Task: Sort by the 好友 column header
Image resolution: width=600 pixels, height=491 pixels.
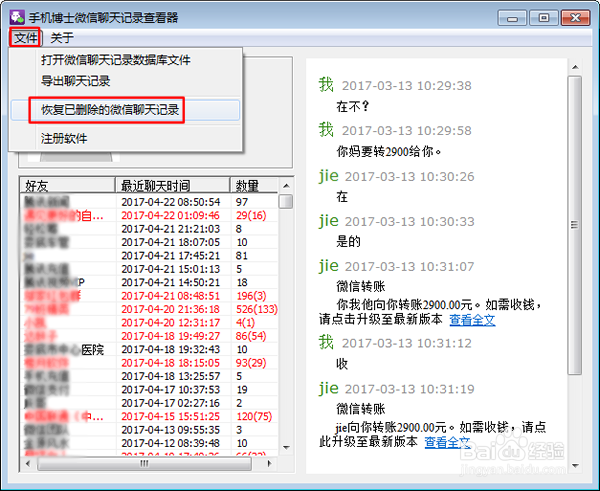Action: 67,186
